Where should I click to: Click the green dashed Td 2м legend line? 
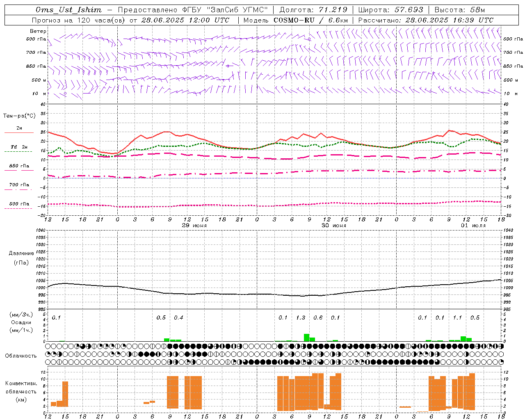[18, 152]
